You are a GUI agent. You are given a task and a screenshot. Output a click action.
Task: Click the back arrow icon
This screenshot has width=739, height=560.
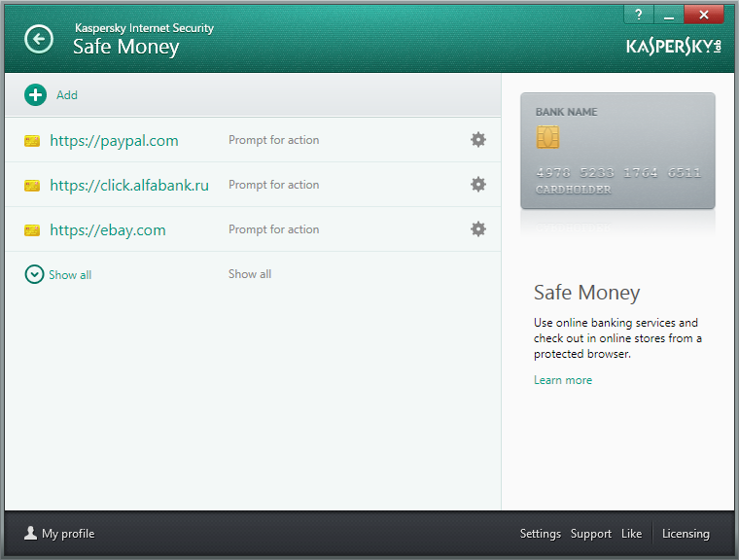39,39
